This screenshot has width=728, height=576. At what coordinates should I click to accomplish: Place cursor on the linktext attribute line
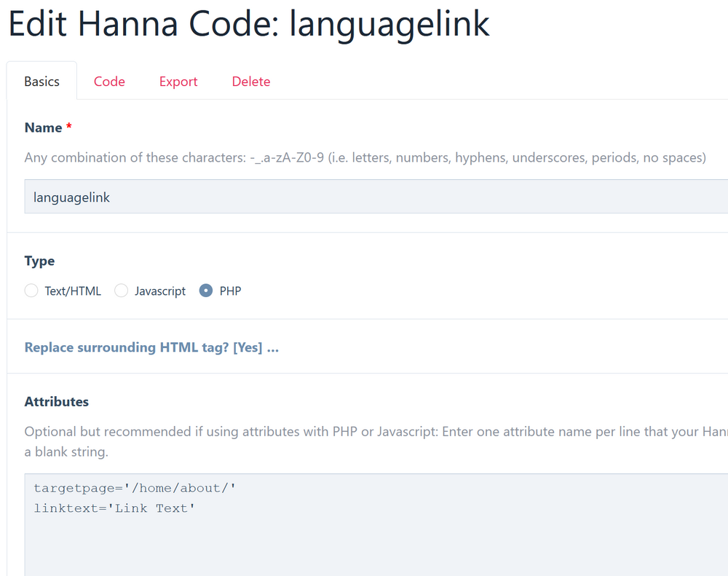[114, 508]
